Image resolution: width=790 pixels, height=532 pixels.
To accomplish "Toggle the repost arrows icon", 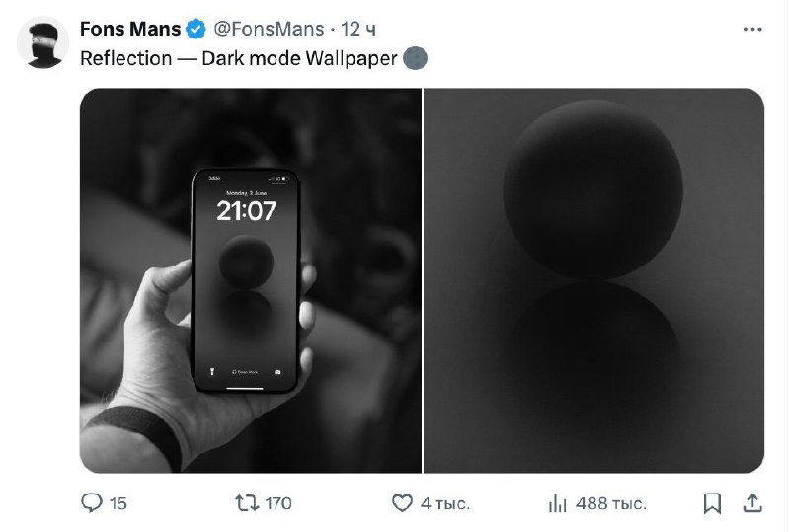I will [248, 503].
